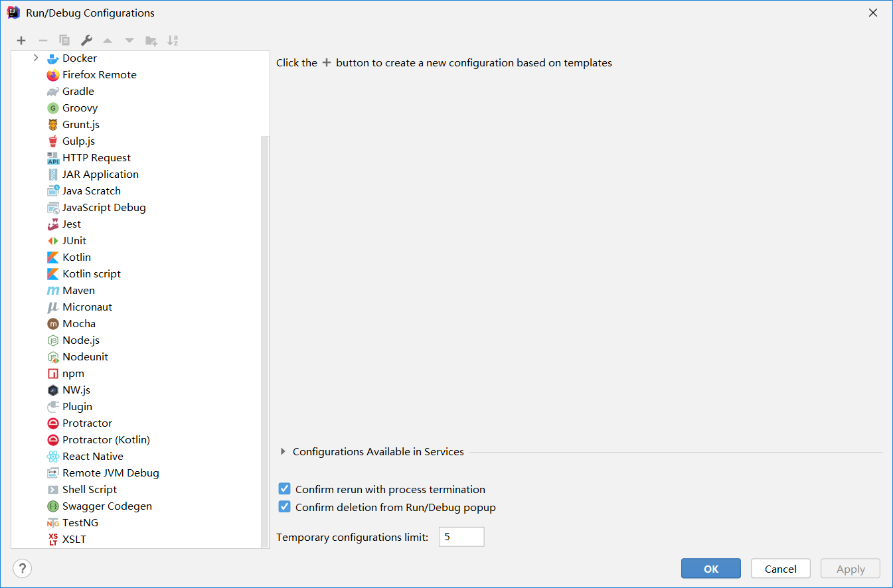The height and width of the screenshot is (588, 893).
Task: Select the JUnit icon
Action: 53,241
